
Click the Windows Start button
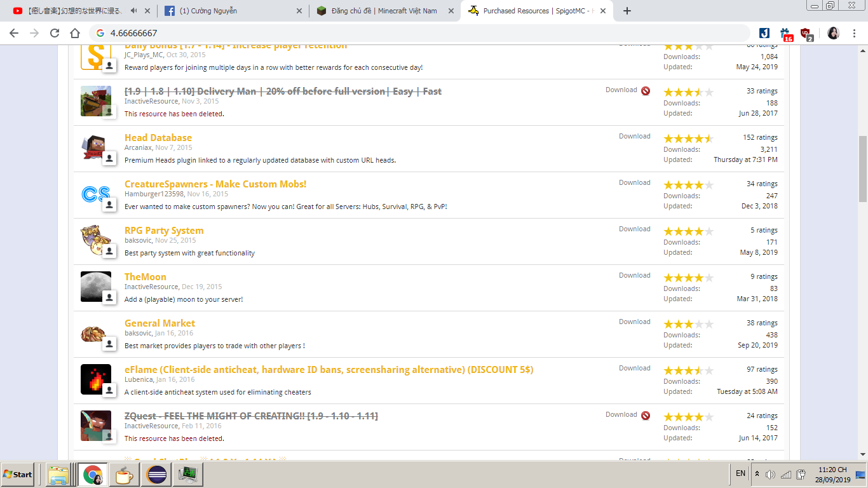(x=18, y=474)
